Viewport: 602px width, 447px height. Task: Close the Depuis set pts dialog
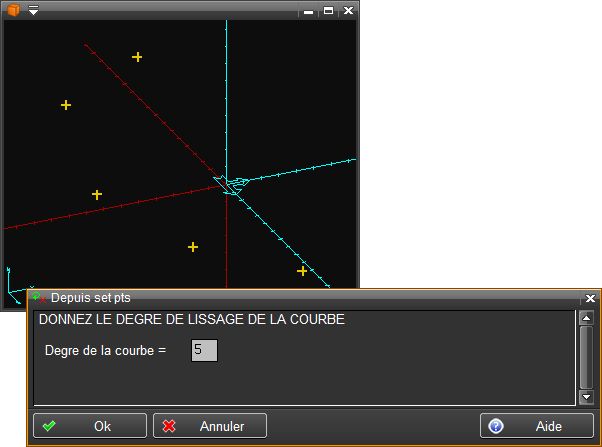(590, 298)
